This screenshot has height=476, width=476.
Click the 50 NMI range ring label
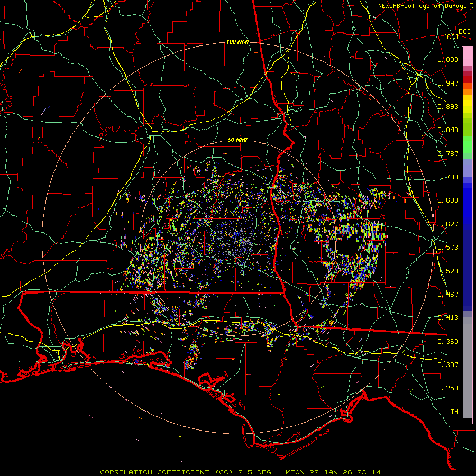[237, 140]
